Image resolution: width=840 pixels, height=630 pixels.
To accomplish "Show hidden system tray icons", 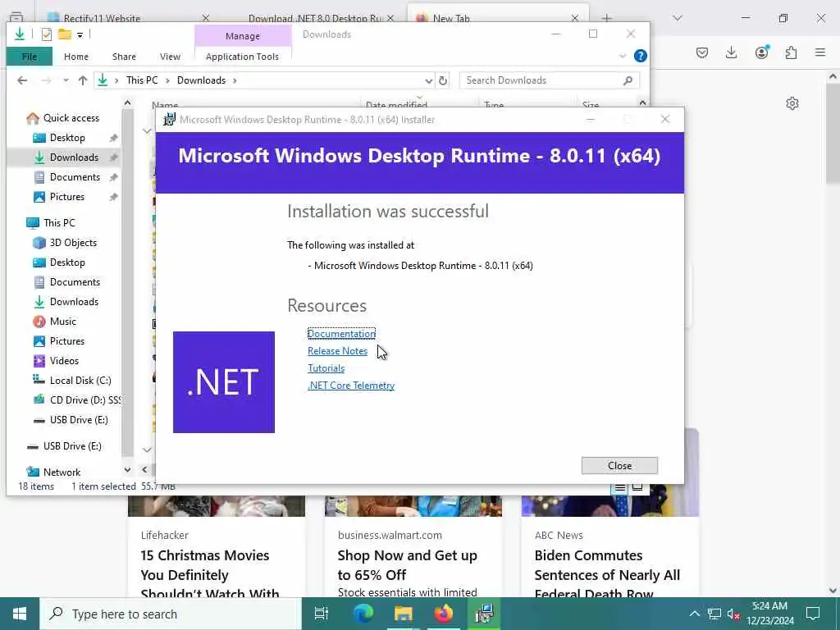I will tap(694, 614).
